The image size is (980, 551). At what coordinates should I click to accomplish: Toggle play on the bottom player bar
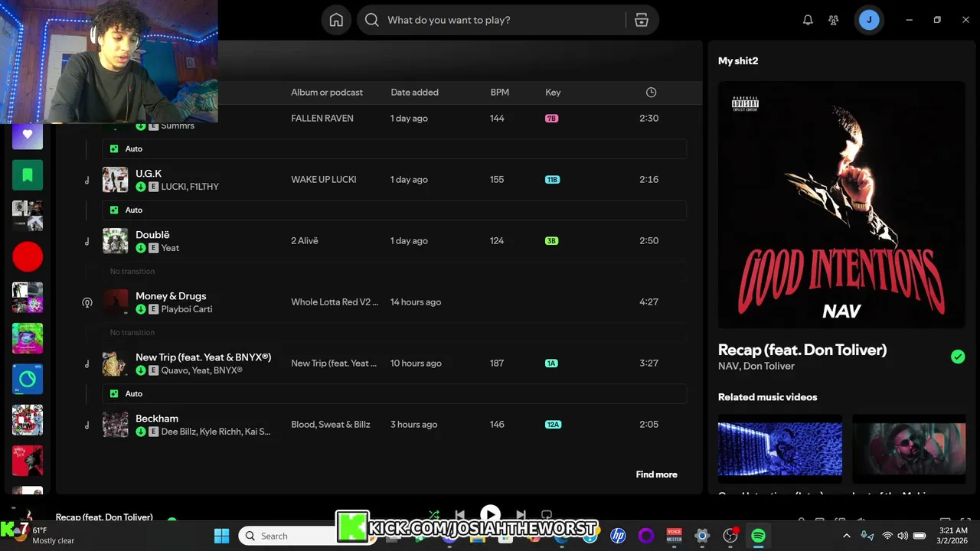tap(490, 514)
